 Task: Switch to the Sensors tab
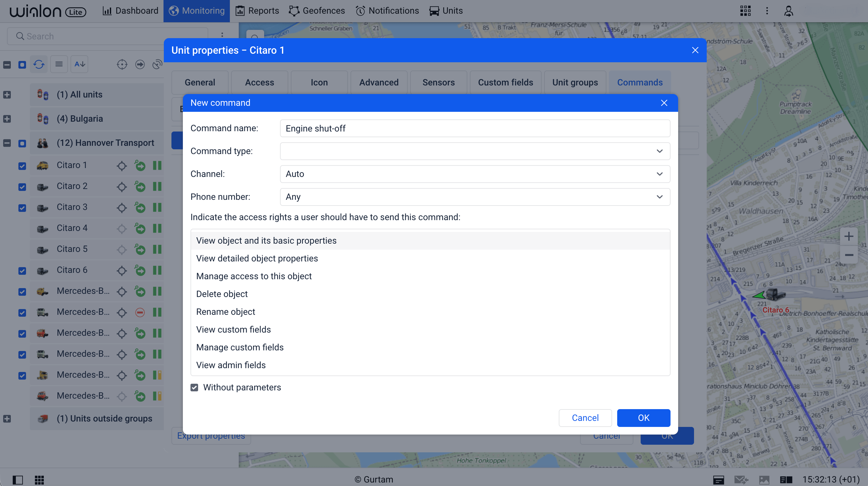[x=438, y=83]
